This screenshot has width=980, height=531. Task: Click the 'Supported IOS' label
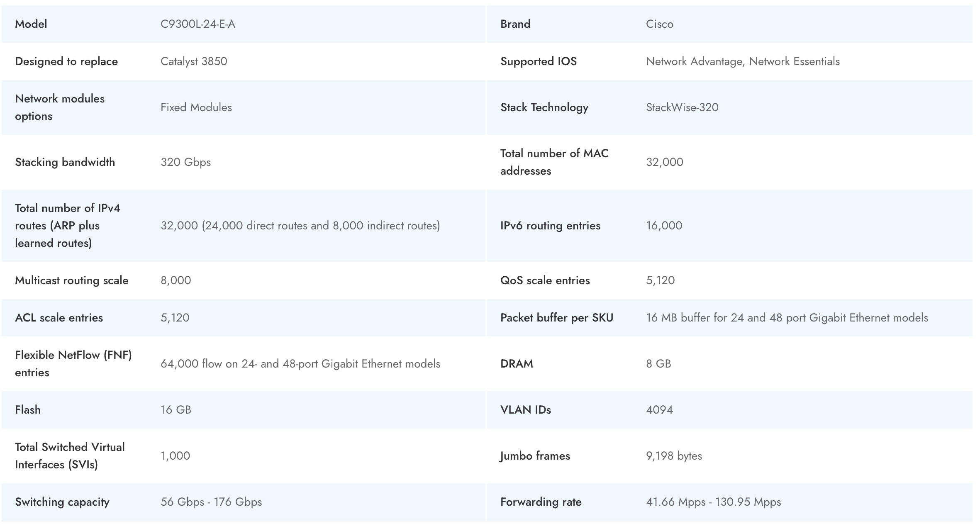[x=538, y=61]
